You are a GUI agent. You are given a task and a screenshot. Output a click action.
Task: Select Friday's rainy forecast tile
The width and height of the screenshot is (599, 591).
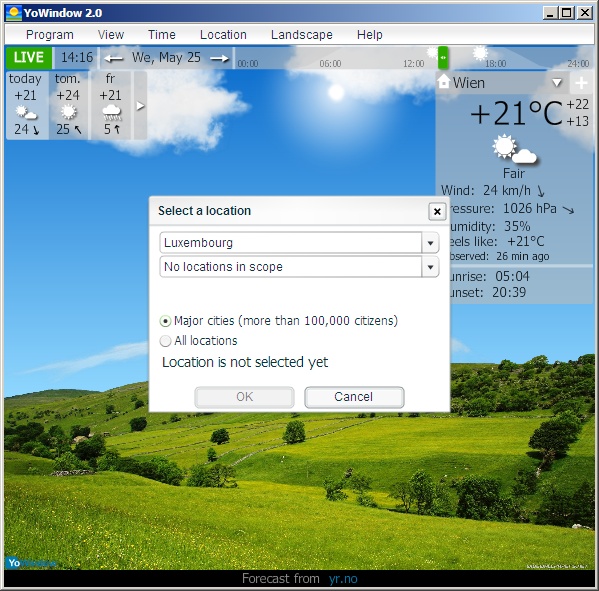(111, 105)
